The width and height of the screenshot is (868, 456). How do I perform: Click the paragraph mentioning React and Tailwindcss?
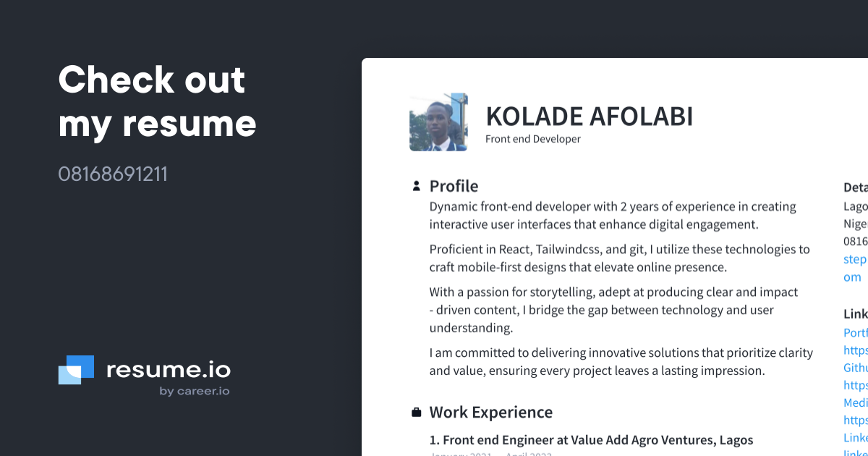pyautogui.click(x=620, y=258)
